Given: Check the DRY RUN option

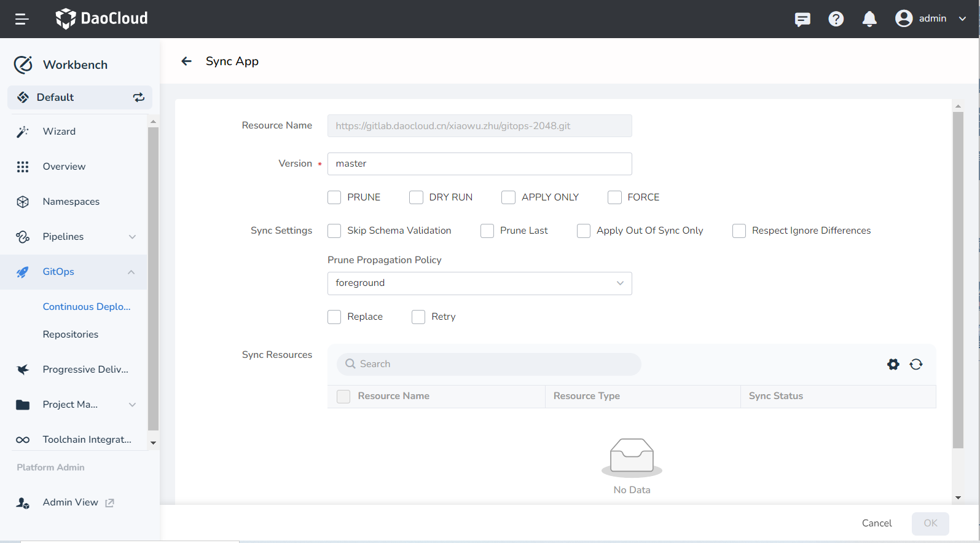Looking at the screenshot, I should (416, 197).
